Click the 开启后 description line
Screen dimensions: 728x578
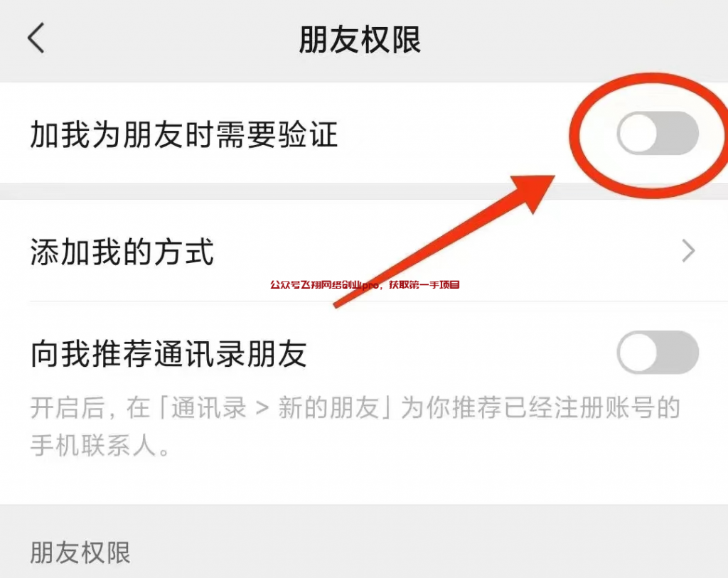coord(355,408)
